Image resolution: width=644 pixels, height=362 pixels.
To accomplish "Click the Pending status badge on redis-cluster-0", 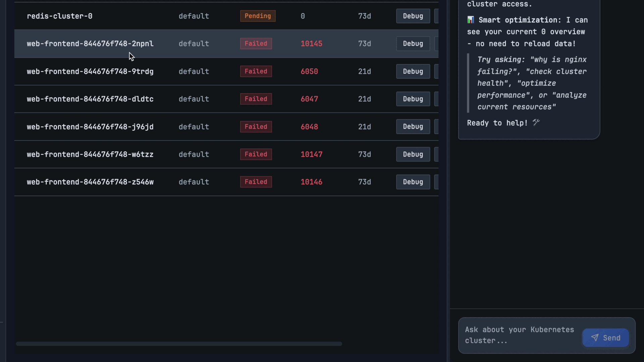I will 258,16.
